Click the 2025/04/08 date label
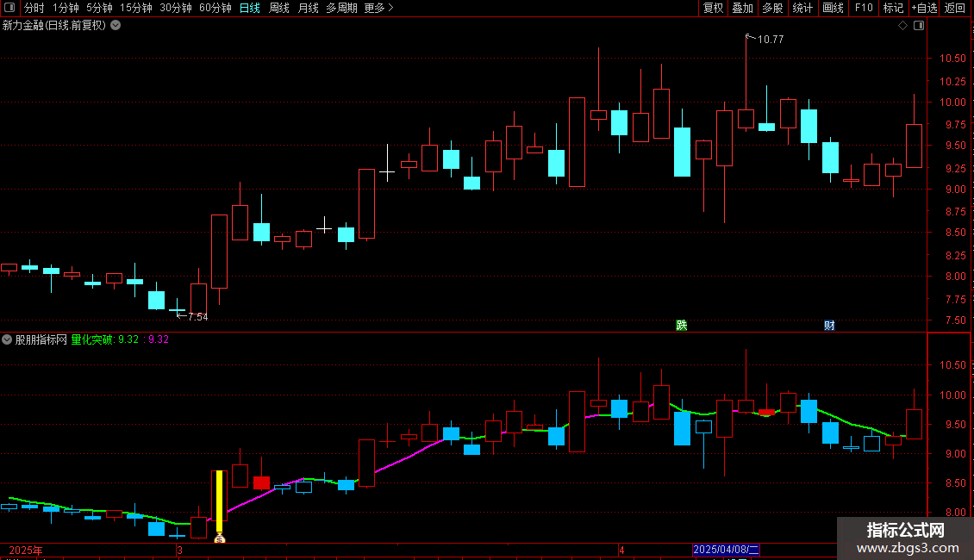 (x=726, y=550)
